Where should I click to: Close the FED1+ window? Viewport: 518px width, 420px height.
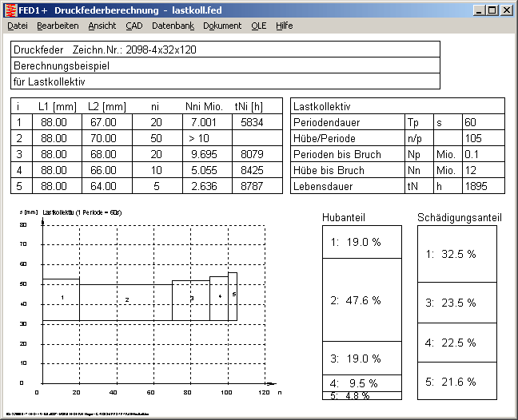point(507,10)
